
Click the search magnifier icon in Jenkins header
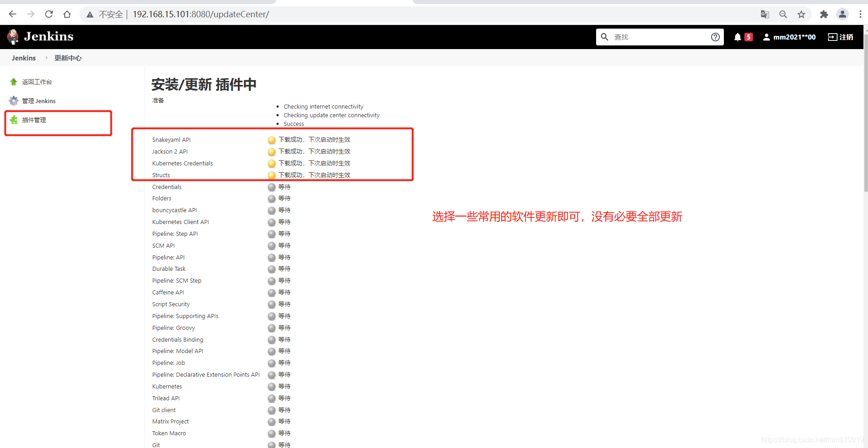pos(604,37)
